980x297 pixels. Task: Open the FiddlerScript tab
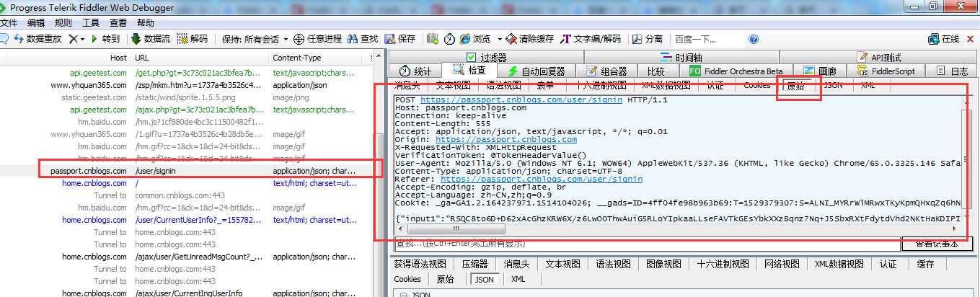[x=886, y=71]
